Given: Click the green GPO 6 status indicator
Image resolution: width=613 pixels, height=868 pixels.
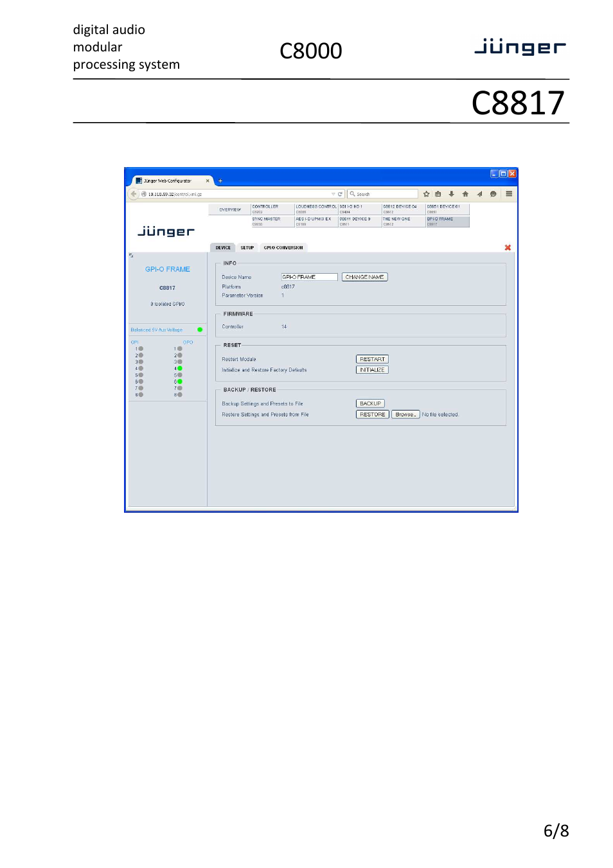Looking at the screenshot, I should [x=180, y=382].
